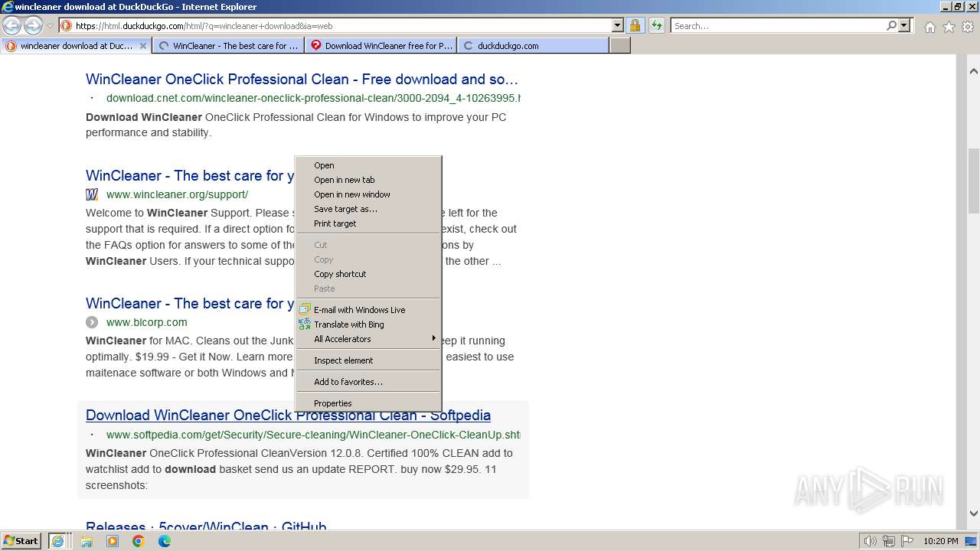Image resolution: width=980 pixels, height=551 pixels.
Task: Choose Open in new tab
Action: pos(368,180)
